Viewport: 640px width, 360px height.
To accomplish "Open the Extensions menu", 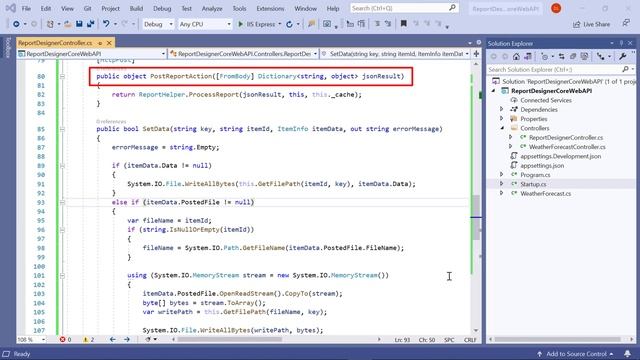I will [270, 9].
